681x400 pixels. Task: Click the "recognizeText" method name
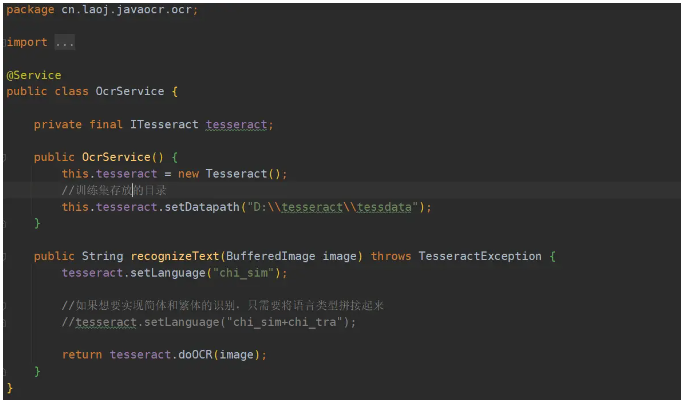[175, 256]
